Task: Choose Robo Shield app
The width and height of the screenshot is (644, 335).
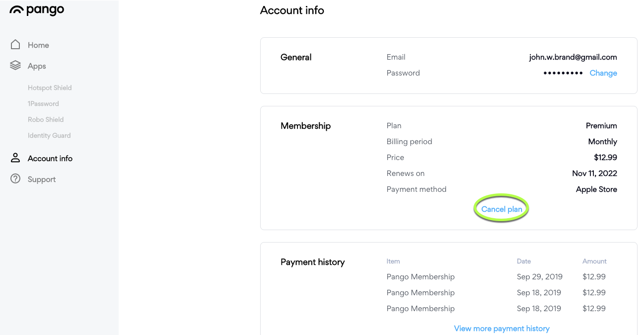Action: [x=46, y=120]
